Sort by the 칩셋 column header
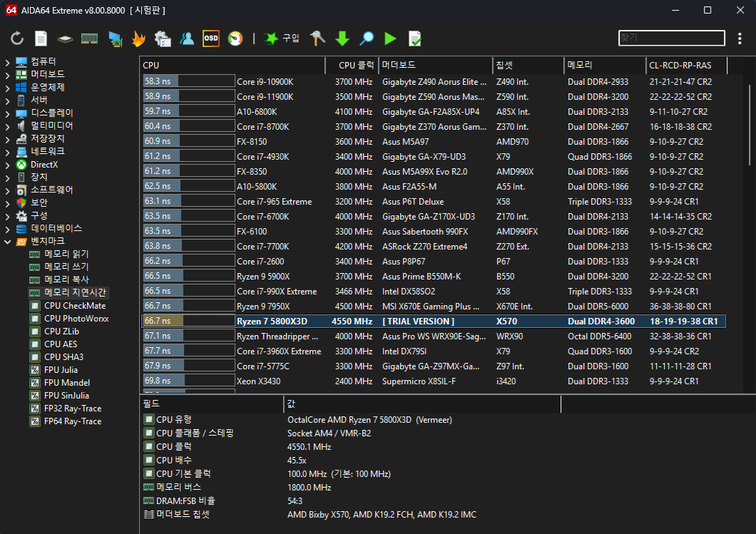Viewport: 756px width, 534px height. [x=528, y=65]
